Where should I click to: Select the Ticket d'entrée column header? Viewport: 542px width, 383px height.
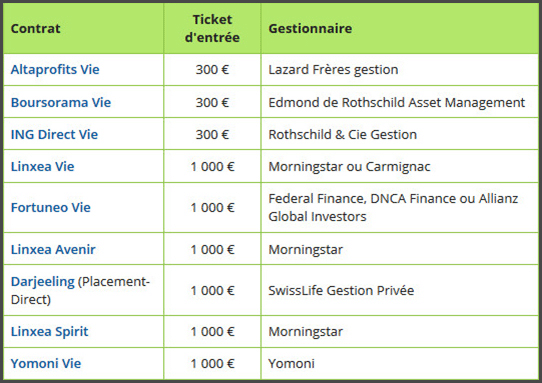(x=212, y=28)
